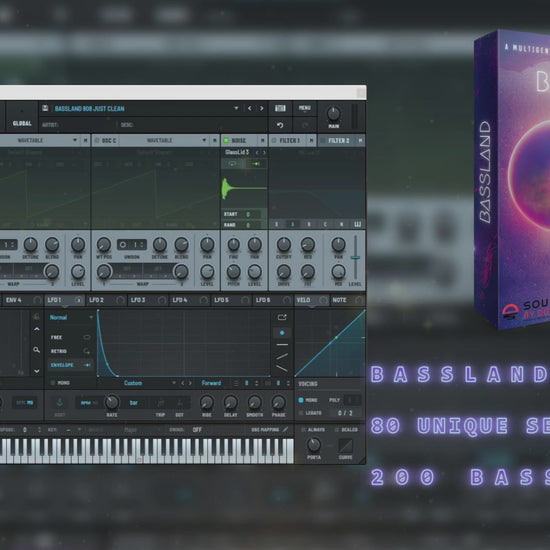Viewport: 550px width, 550px height.
Task: Select previous noise sample GlassLid 3
Action: pos(257,153)
